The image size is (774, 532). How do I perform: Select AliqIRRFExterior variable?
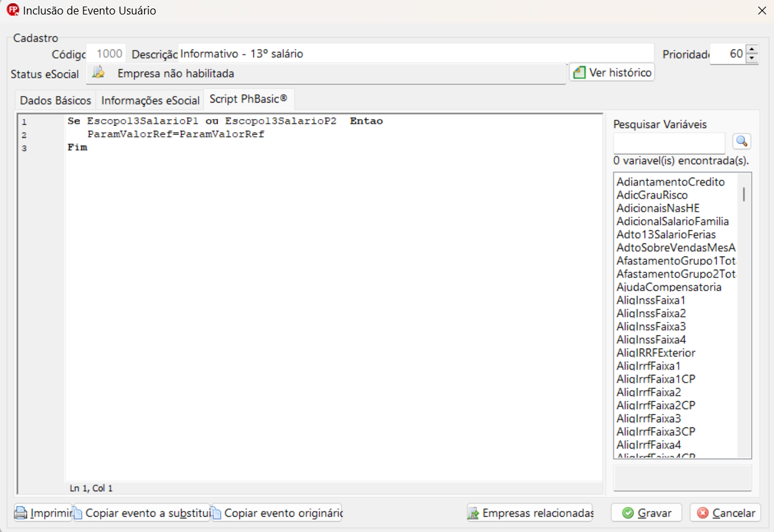click(656, 353)
